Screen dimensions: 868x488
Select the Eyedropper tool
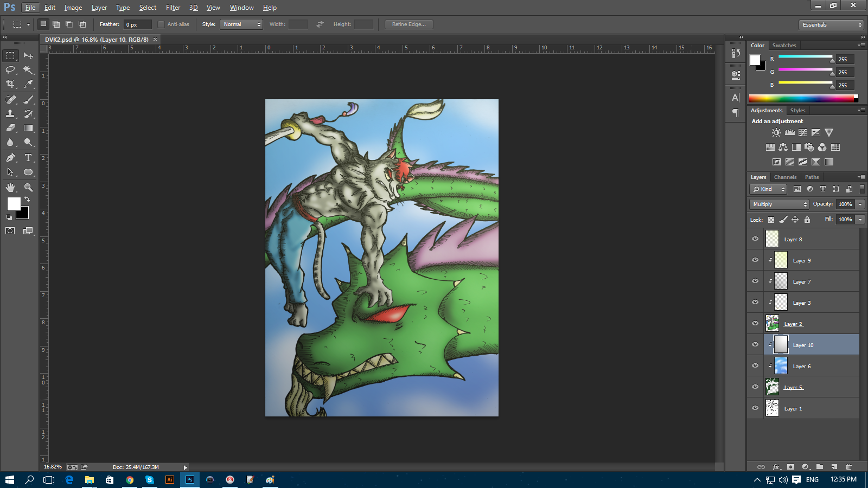pyautogui.click(x=28, y=84)
